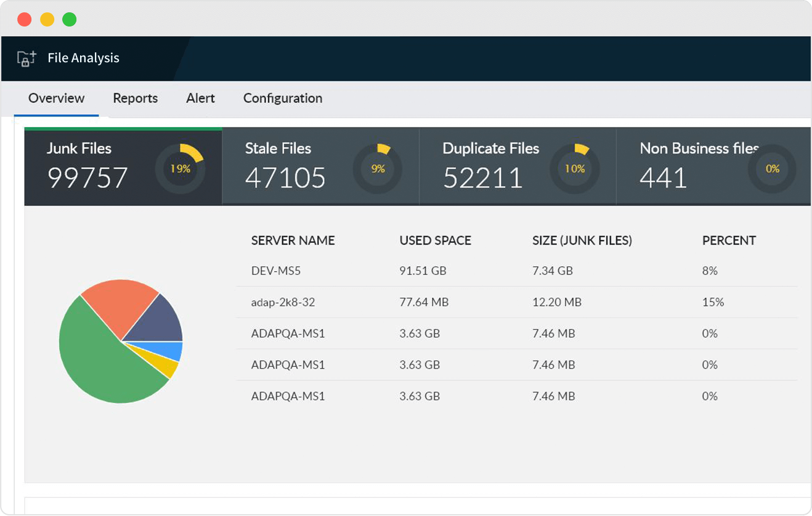Click the 0% gauge on Non Business files
This screenshot has height=516, width=812.
pos(772,168)
